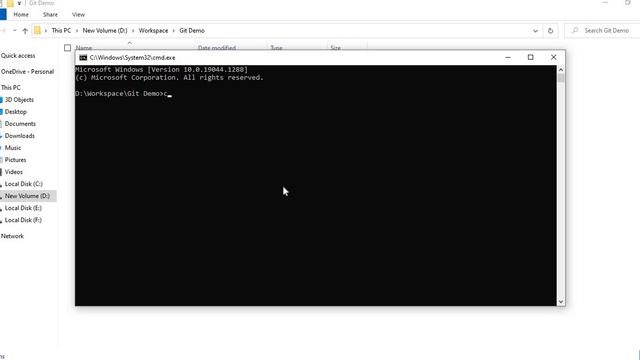This screenshot has width=640, height=360.
Task: Maximize the cmd.exe window
Action: coord(531,58)
